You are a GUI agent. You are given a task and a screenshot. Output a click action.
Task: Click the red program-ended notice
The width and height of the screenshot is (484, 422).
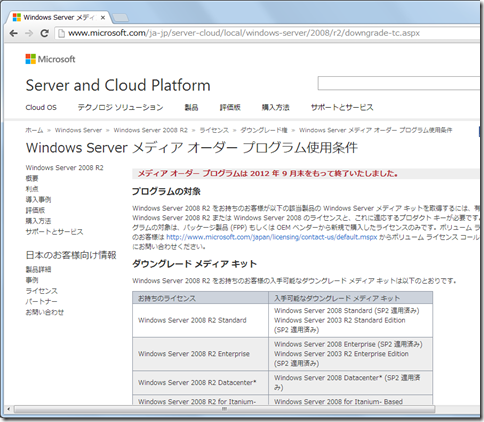(x=268, y=174)
